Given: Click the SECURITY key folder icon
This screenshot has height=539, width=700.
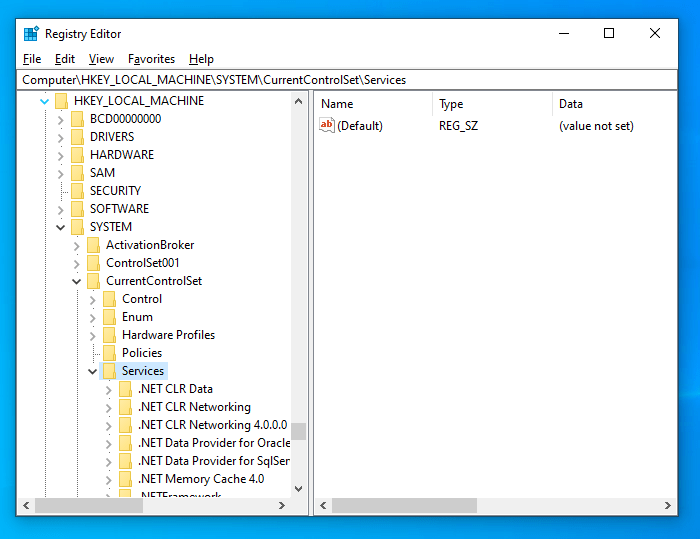Looking at the screenshot, I should (x=77, y=191).
